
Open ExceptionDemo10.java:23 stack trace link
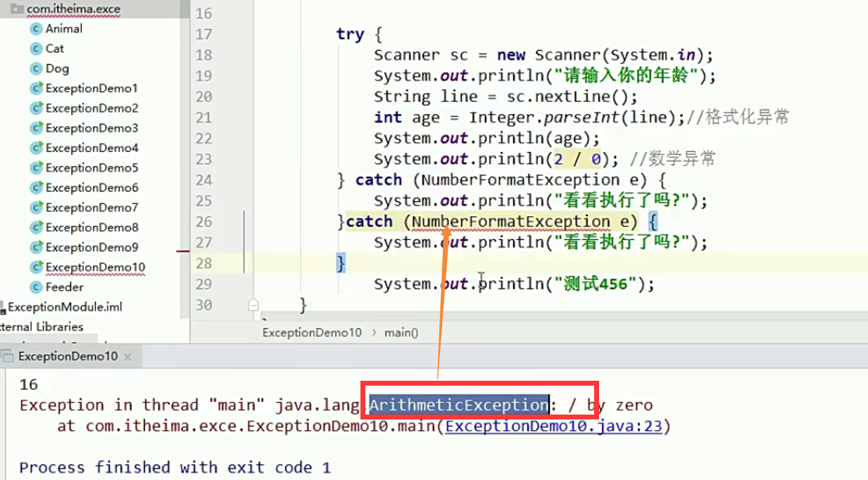click(x=553, y=426)
